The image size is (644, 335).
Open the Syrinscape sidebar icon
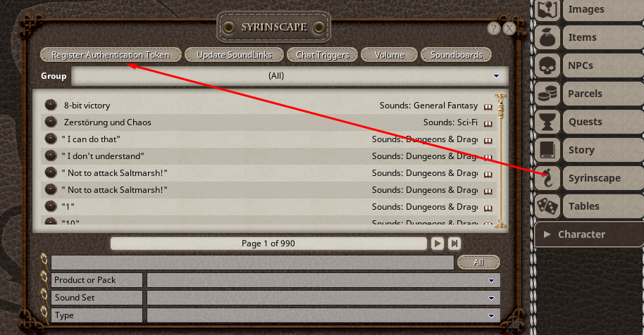548,178
